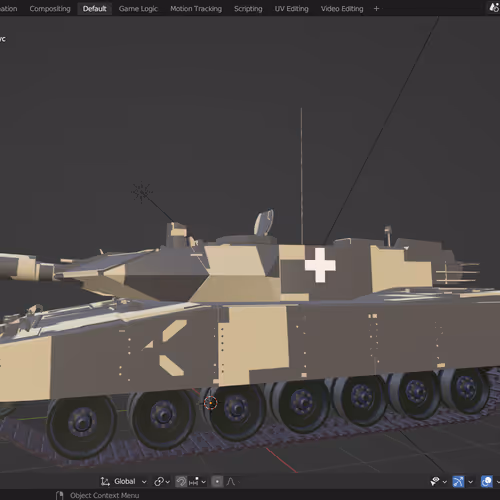Open the Game Logic workspace tab

(138, 9)
